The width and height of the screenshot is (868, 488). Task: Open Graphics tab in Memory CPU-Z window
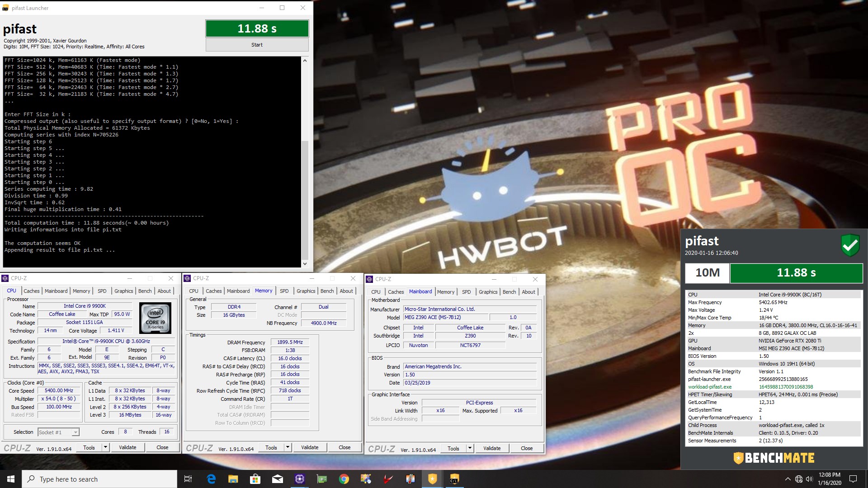click(306, 291)
